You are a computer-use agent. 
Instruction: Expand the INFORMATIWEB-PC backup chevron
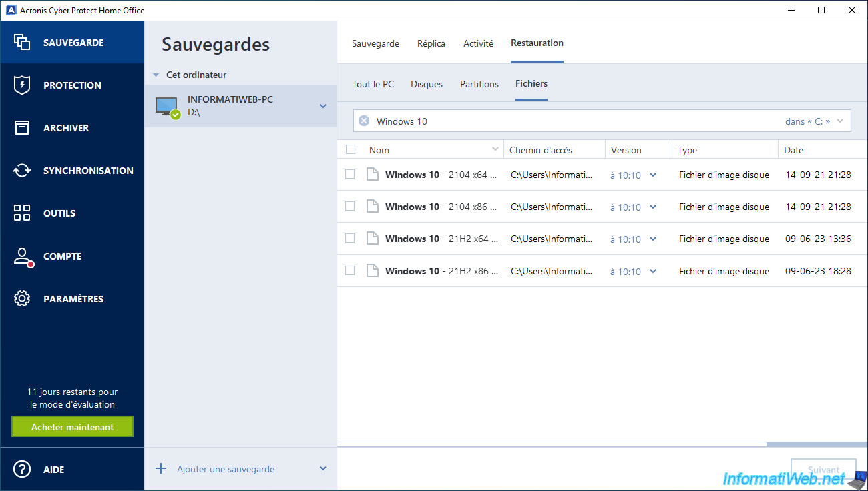[323, 106]
